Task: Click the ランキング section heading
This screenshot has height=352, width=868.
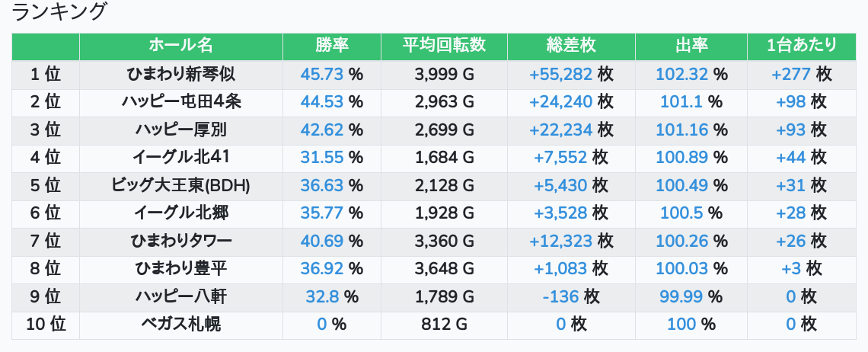Action: coord(60,13)
